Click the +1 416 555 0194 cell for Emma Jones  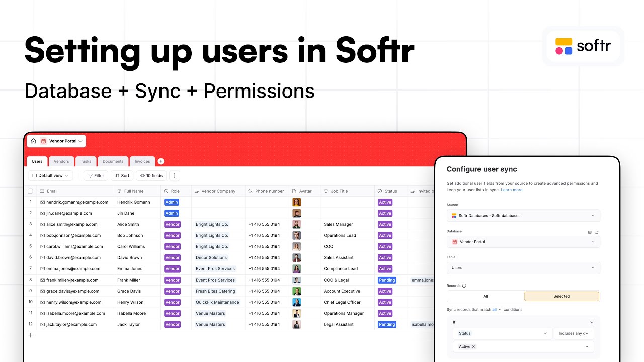[267, 269]
